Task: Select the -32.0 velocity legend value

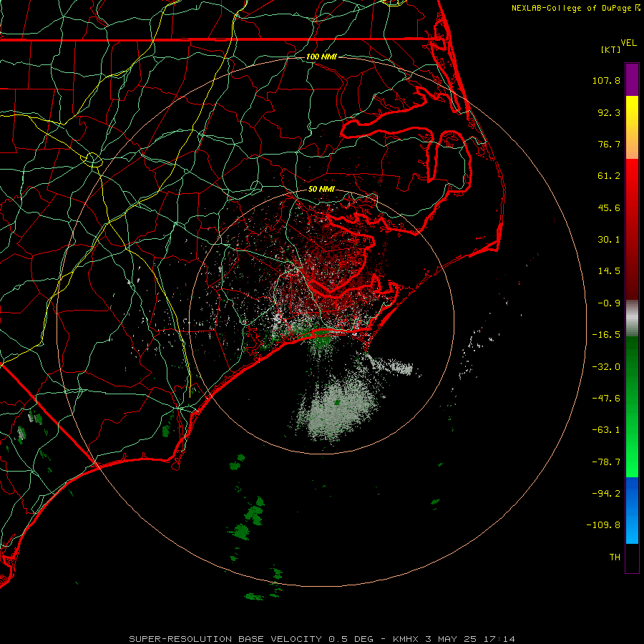Action: pos(606,367)
